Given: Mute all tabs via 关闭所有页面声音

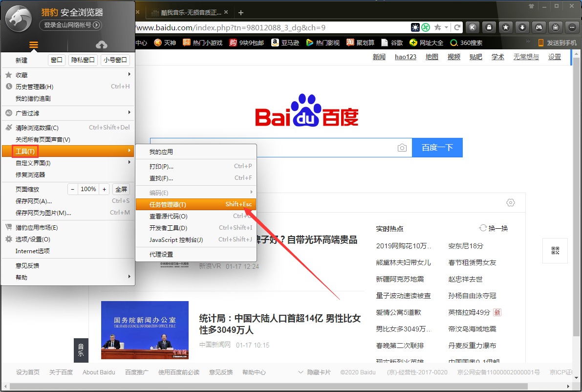Looking at the screenshot, I should pos(43,139).
